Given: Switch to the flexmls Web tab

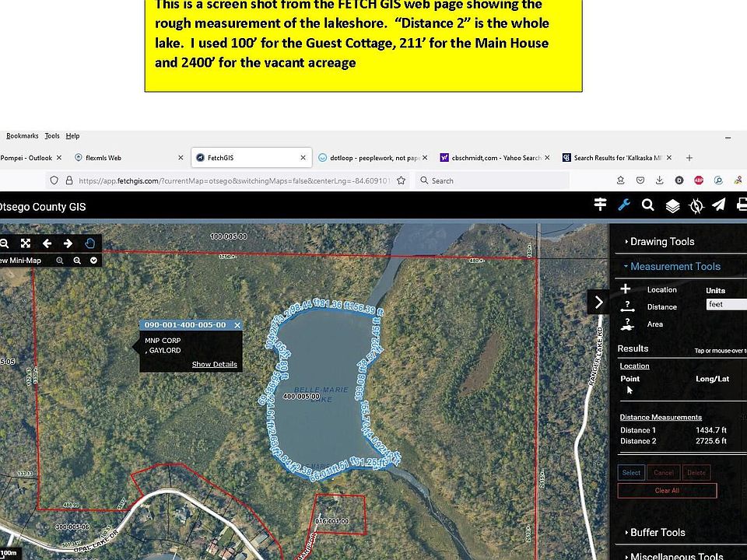Looking at the screenshot, I should [103, 158].
